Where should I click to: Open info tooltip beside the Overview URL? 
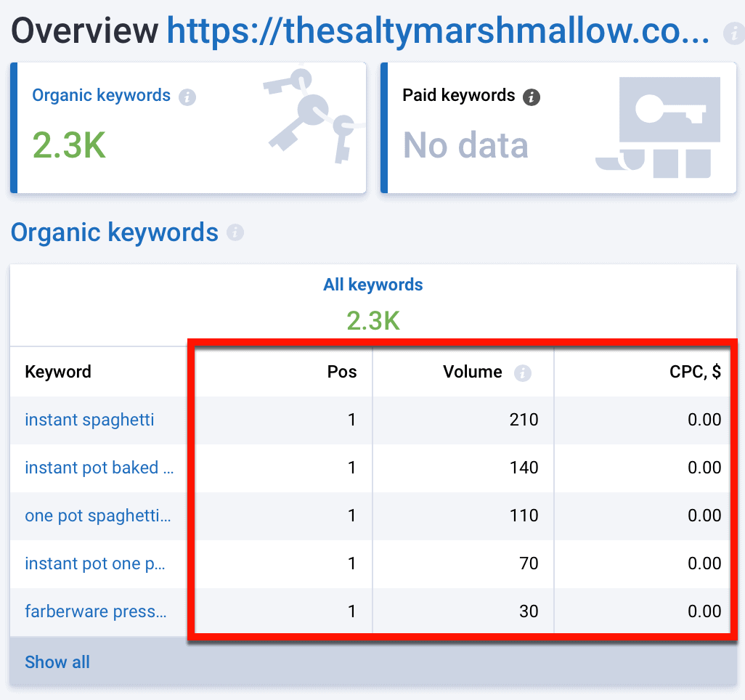734,33
